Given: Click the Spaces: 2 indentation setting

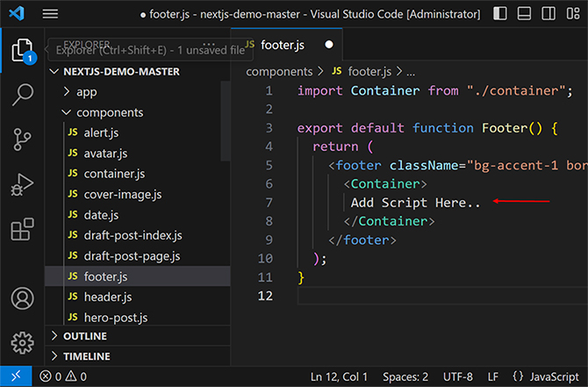Looking at the screenshot, I should (405, 376).
